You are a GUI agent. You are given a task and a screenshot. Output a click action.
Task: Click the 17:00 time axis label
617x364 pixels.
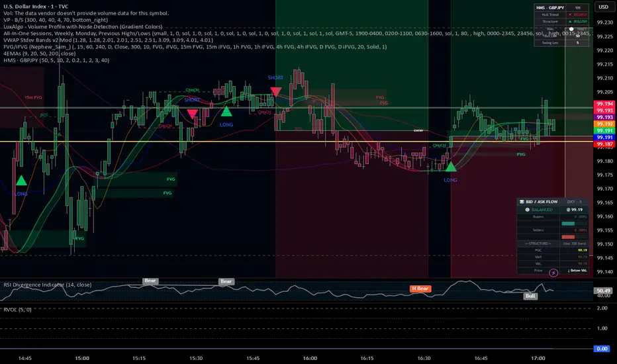click(x=538, y=358)
